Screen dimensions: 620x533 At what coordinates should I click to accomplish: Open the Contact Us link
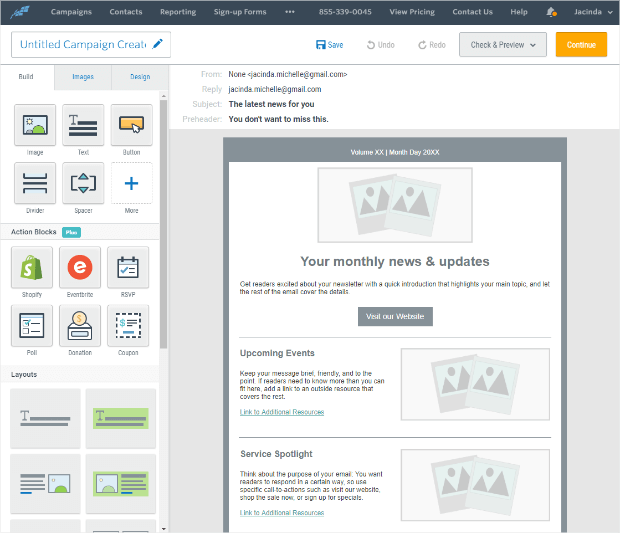tap(473, 12)
